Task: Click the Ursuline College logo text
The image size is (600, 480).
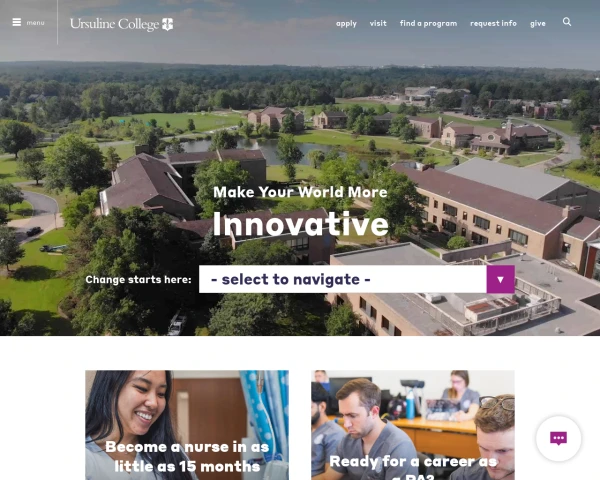Action: pyautogui.click(x=114, y=24)
